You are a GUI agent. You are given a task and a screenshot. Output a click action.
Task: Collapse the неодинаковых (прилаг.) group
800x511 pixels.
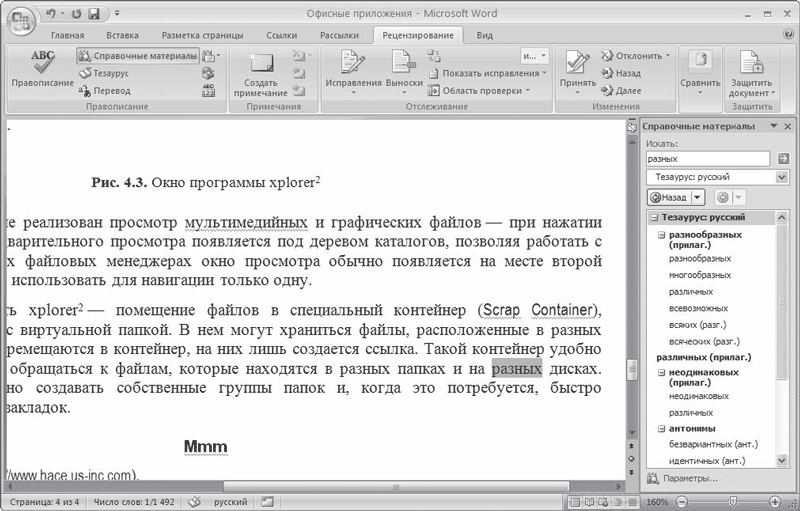coord(662,373)
